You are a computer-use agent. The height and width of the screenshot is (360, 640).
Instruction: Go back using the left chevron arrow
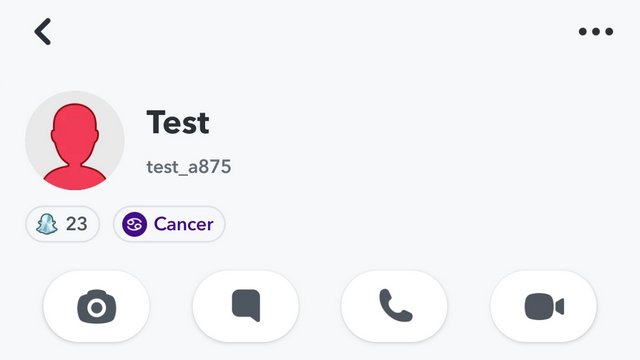[x=43, y=31]
